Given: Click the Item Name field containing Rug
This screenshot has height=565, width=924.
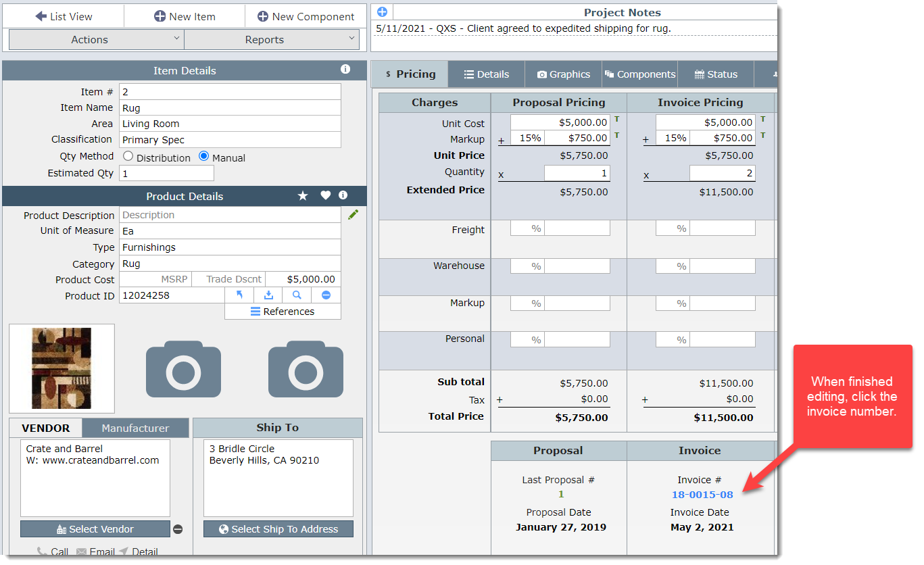Looking at the screenshot, I should coord(230,107).
